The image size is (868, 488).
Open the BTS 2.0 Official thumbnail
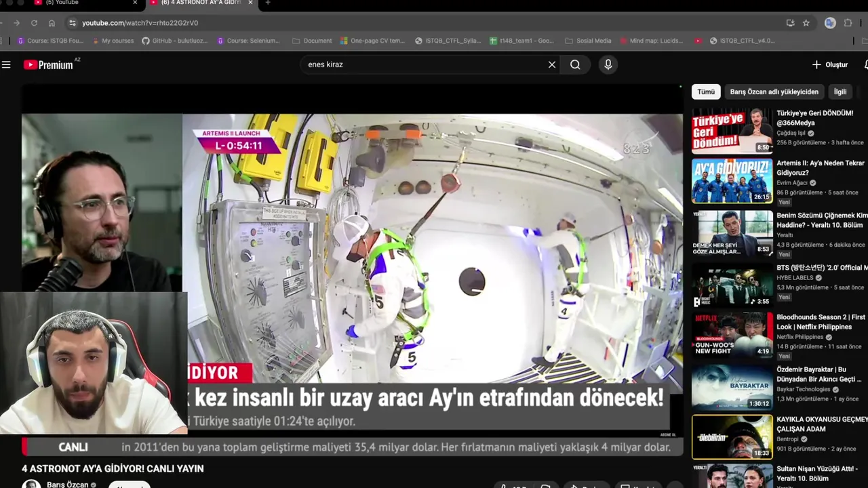[x=732, y=285]
